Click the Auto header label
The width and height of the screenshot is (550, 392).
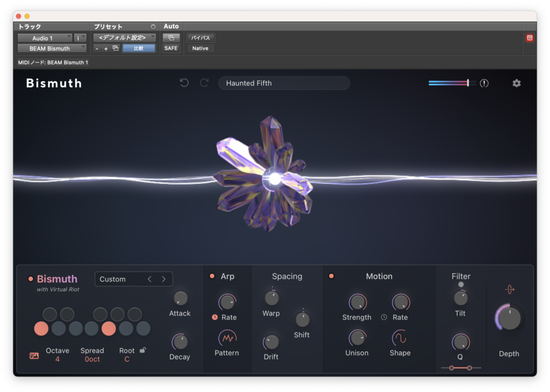[x=171, y=26]
